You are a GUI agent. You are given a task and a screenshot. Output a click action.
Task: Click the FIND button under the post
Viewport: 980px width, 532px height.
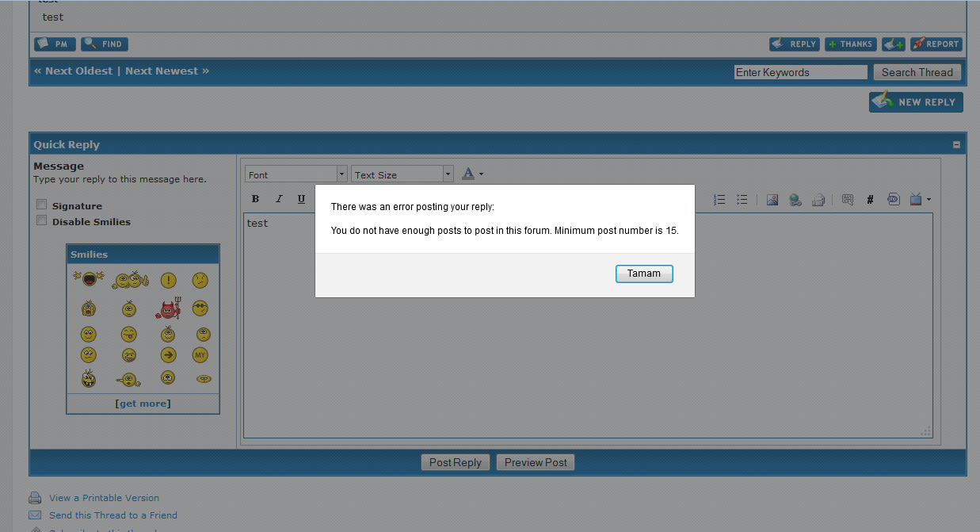tap(105, 44)
